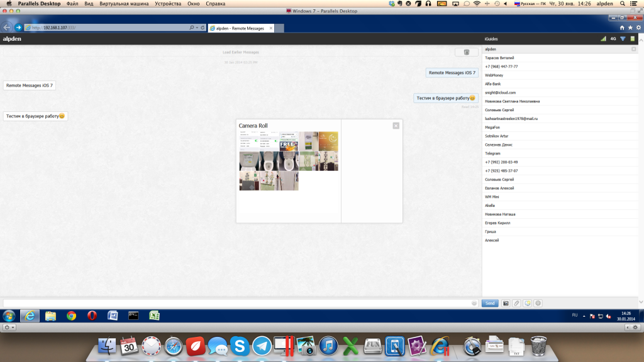Expand Parallels status bar left arrow
The height and width of the screenshot is (362, 644).
pyautogui.click(x=627, y=327)
